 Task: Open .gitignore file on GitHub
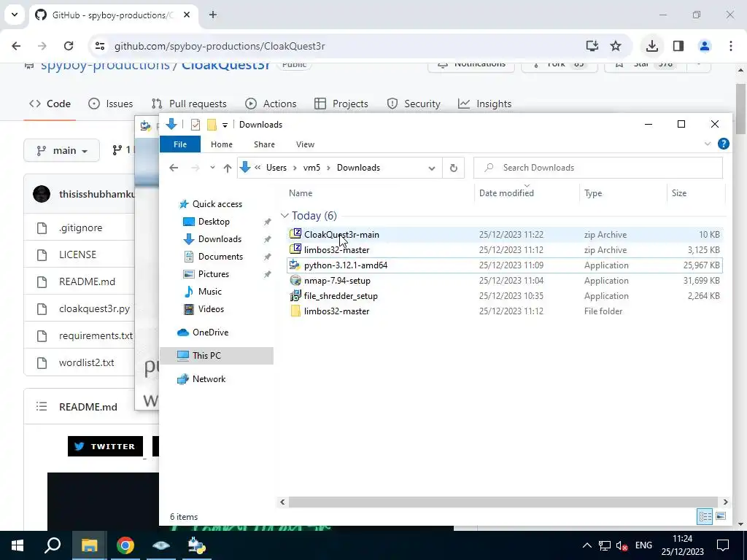80,227
